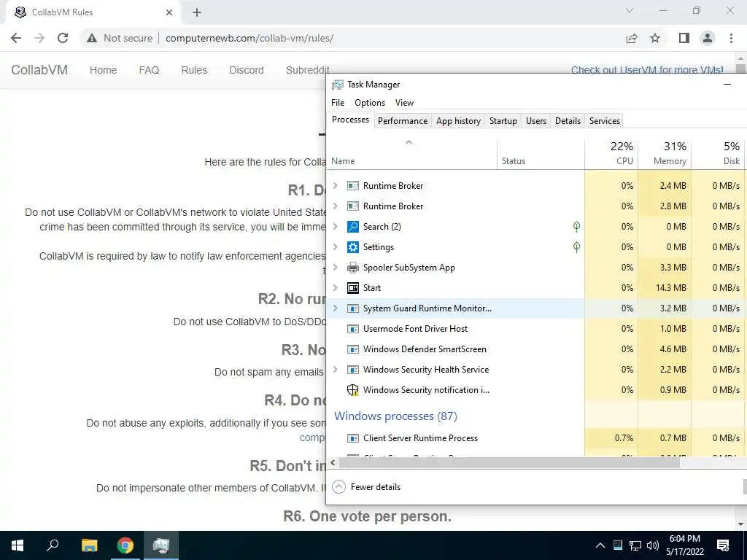Open the Windows Start menu

[18, 545]
